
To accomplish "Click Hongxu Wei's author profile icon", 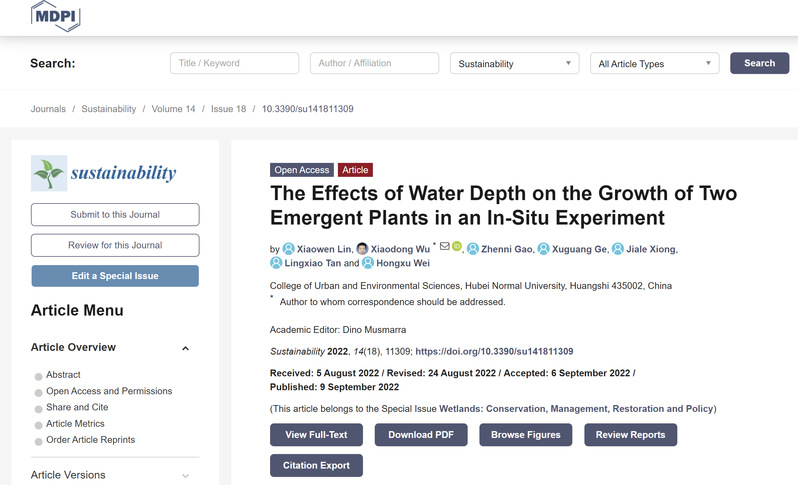I will [x=368, y=263].
